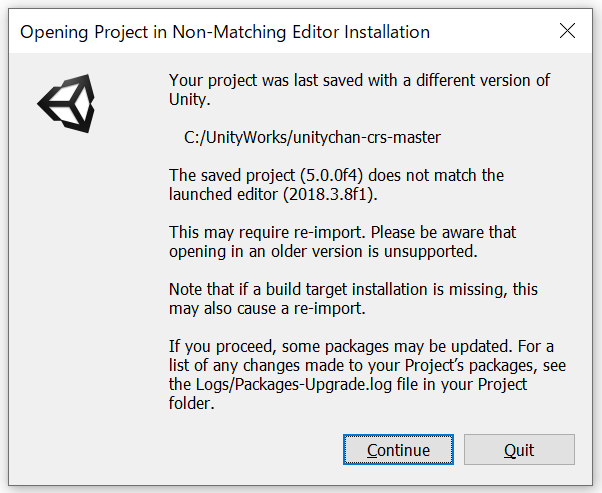The width and height of the screenshot is (602, 493).
Task: Click the C:/UnityWorks/unitychan-crs-master project path
Action: [x=313, y=137]
